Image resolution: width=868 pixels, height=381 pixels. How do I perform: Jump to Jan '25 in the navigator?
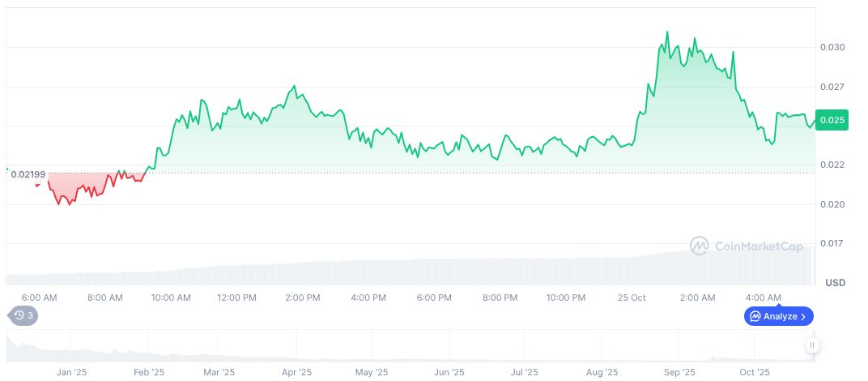(71, 373)
